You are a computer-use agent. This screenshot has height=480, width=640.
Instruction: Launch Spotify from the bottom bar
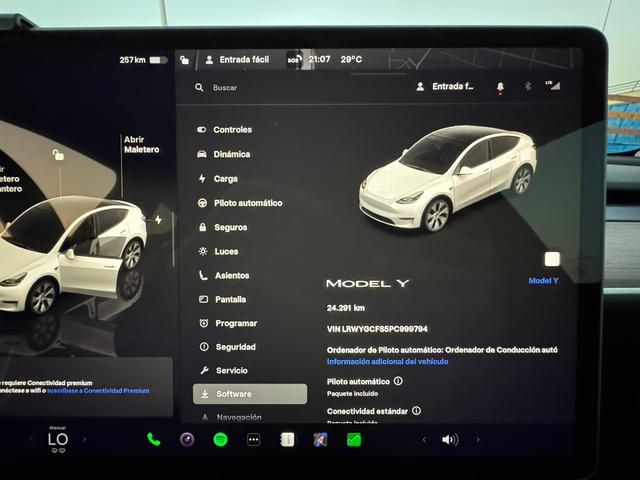[220, 440]
